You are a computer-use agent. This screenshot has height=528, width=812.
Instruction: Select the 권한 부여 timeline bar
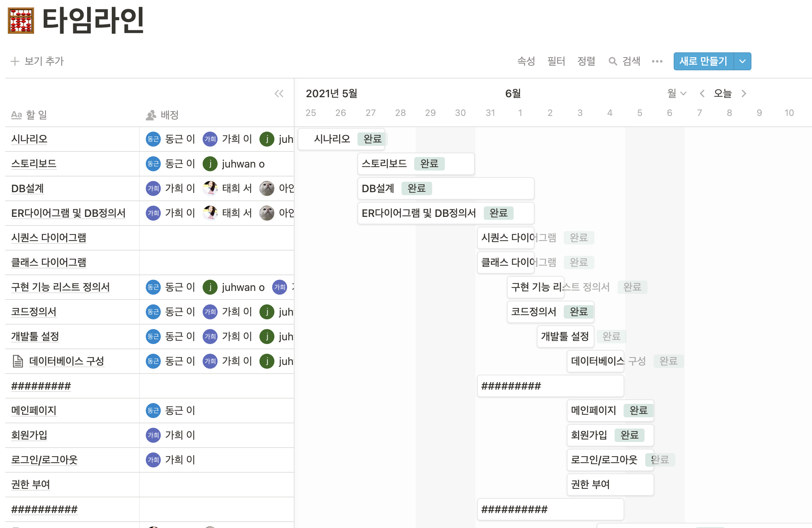610,485
